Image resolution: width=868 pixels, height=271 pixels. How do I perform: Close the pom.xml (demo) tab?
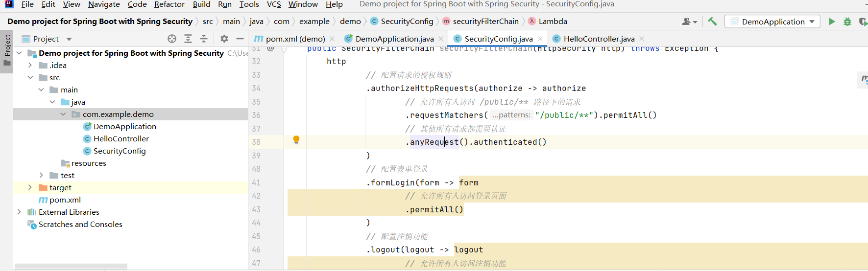[332, 39]
